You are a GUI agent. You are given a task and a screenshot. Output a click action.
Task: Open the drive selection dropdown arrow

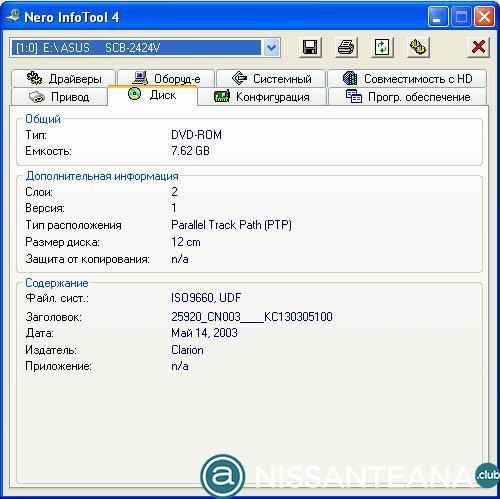click(x=271, y=48)
